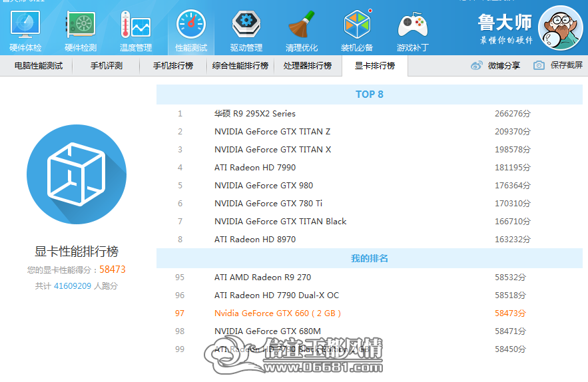Click rank number 99

tap(180, 349)
